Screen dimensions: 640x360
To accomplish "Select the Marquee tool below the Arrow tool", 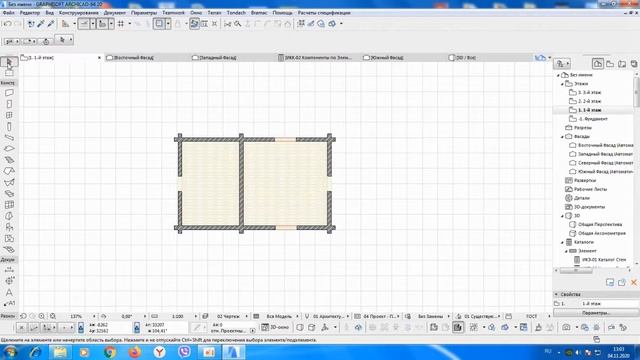I will click(x=9, y=73).
